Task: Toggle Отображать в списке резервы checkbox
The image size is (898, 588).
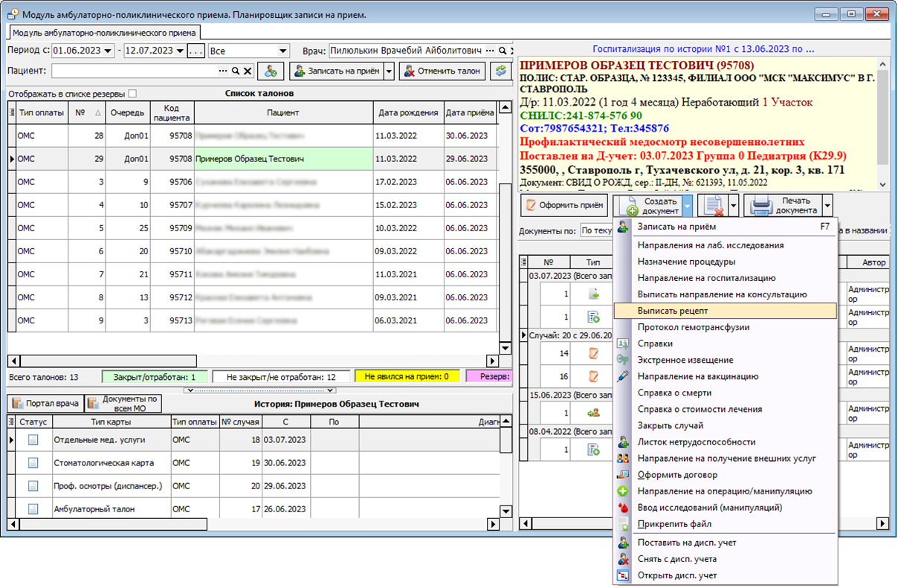Action: click(x=132, y=94)
